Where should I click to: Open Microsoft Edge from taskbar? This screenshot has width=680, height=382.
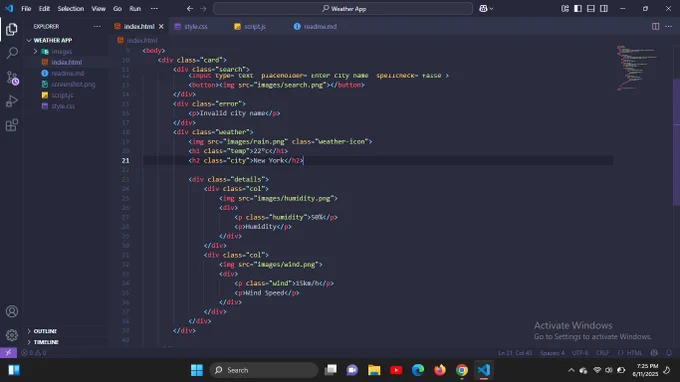pos(418,370)
